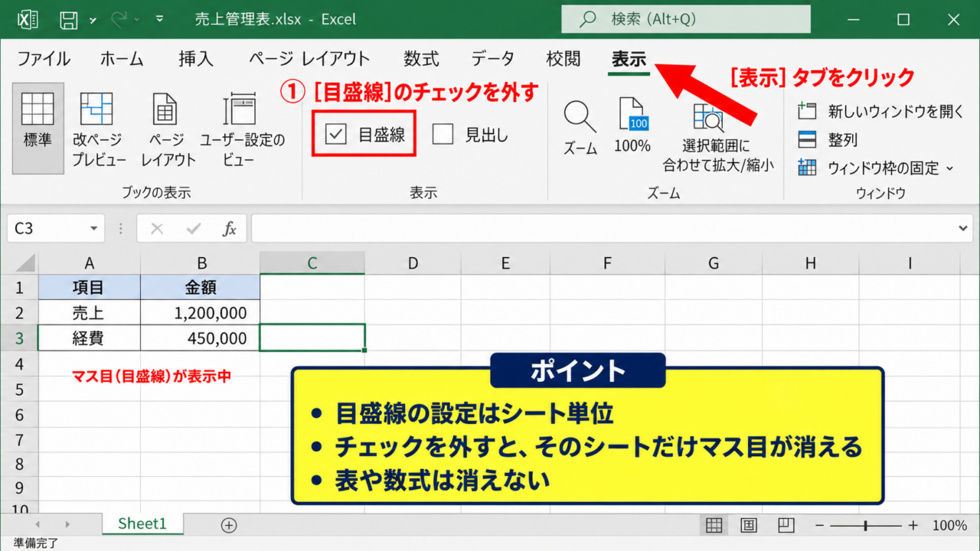Select cell containing 経費

89,337
